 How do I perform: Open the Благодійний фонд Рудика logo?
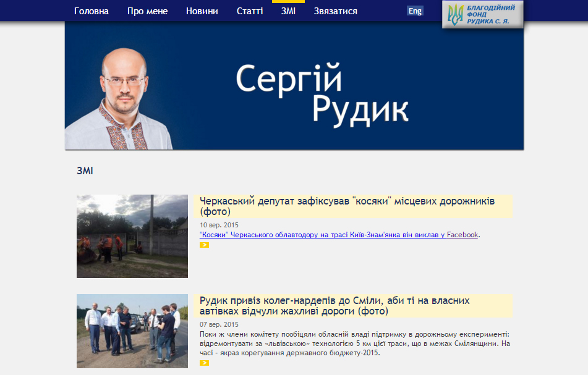point(483,14)
